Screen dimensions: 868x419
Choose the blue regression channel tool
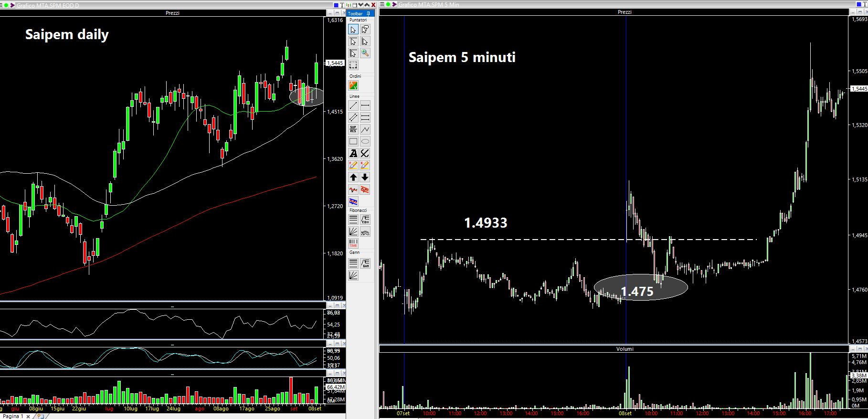coord(353,201)
